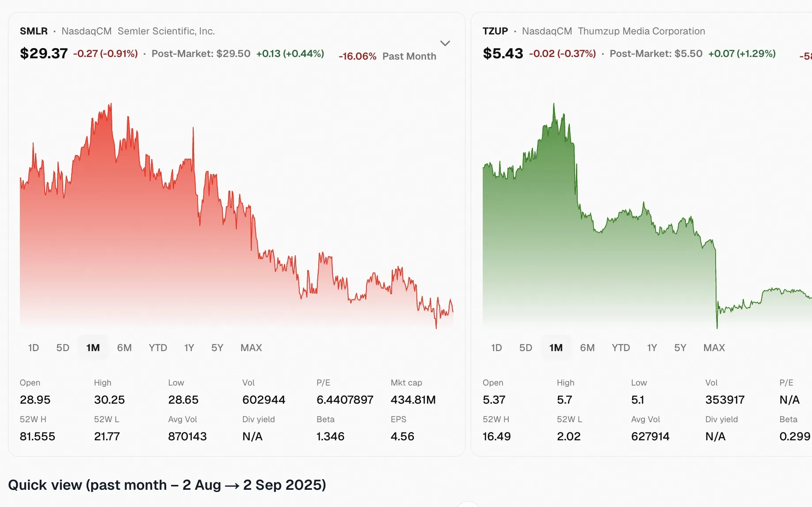
Task: Select 1D range on SMLR chart
Action: tap(34, 348)
